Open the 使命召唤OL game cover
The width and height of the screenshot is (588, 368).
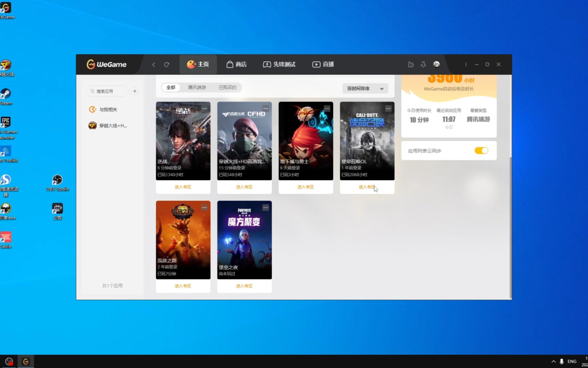point(367,141)
